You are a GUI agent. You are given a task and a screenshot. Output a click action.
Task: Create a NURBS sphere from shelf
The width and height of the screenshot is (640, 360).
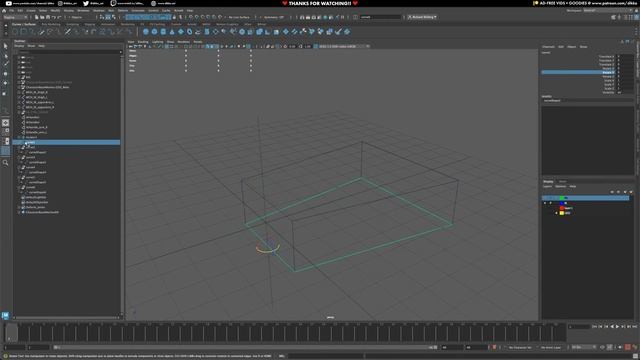click(146, 31)
